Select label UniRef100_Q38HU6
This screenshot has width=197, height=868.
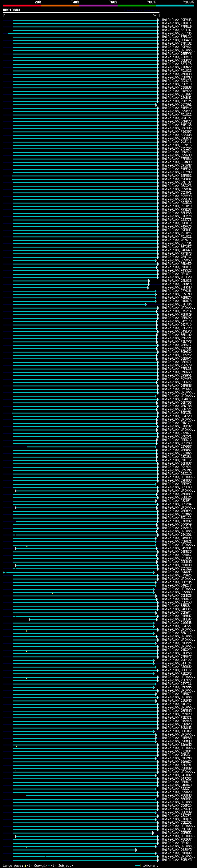pyautogui.click(x=177, y=88)
